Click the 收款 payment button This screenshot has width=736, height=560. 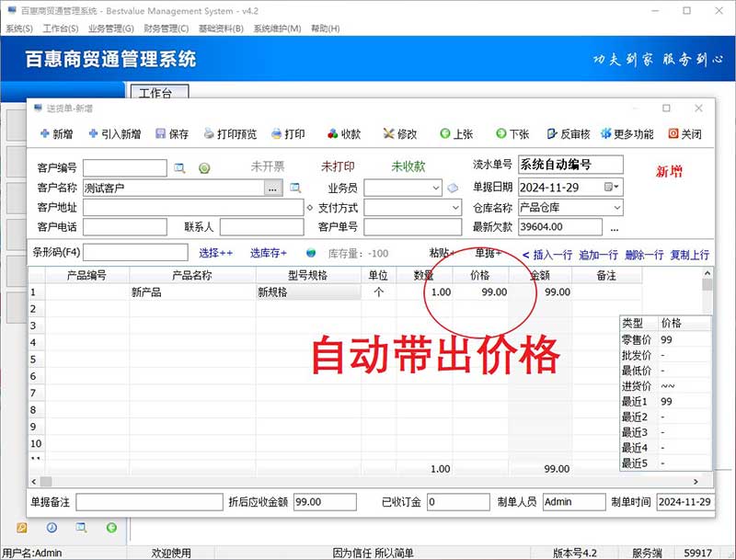point(344,134)
